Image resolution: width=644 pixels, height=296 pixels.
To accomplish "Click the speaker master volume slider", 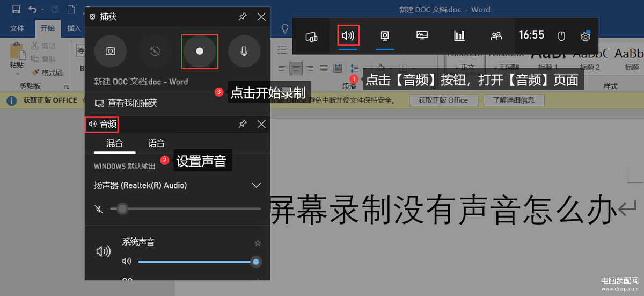I will (x=186, y=208).
